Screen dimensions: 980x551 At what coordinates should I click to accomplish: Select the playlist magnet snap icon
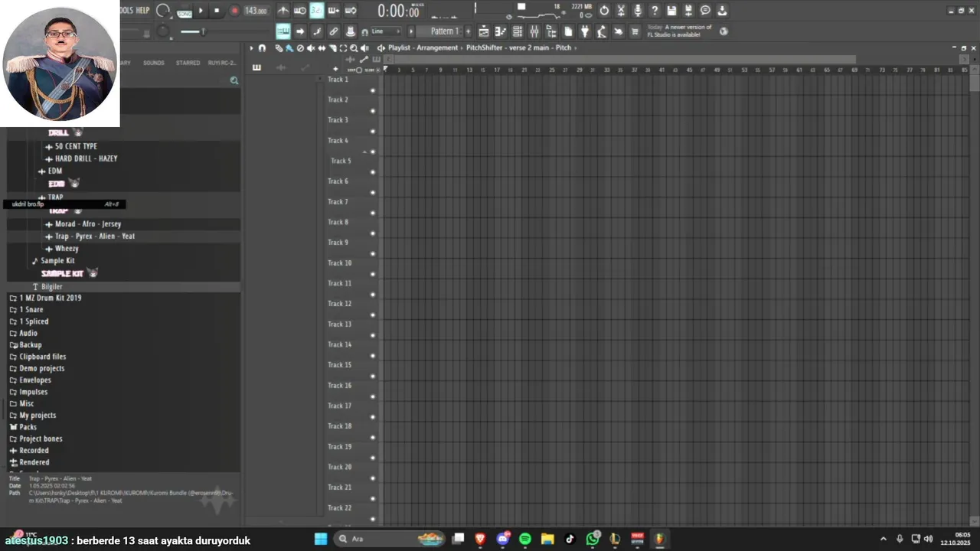tap(262, 48)
